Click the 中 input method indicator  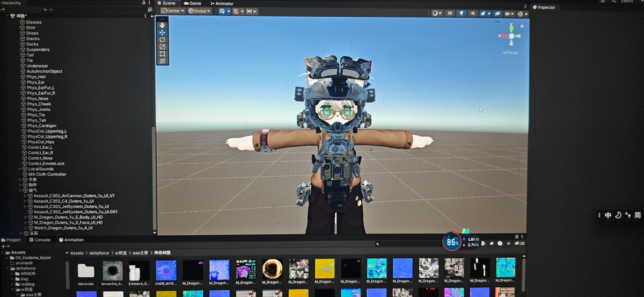[x=608, y=215]
